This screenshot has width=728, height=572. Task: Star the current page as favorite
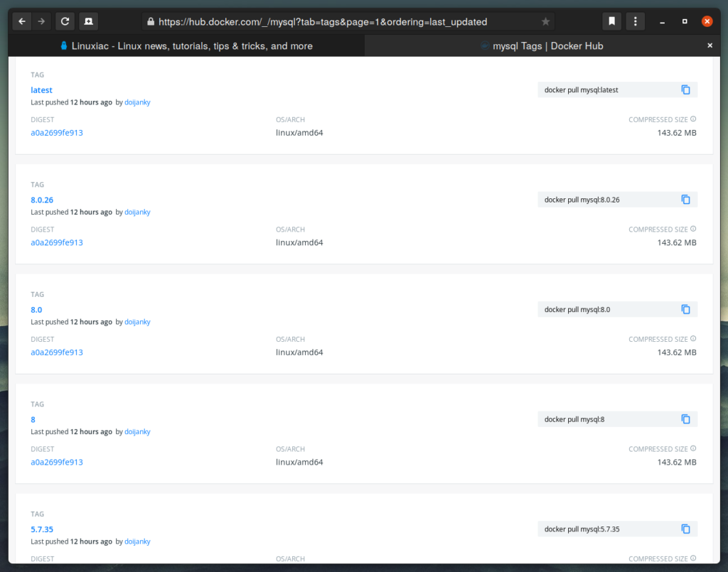[x=545, y=21]
